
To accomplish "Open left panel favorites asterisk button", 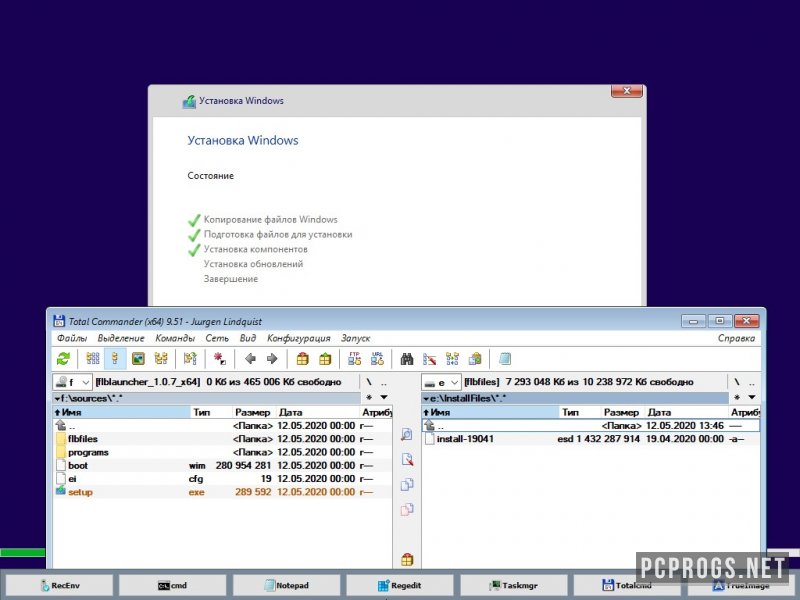I will (x=369, y=397).
